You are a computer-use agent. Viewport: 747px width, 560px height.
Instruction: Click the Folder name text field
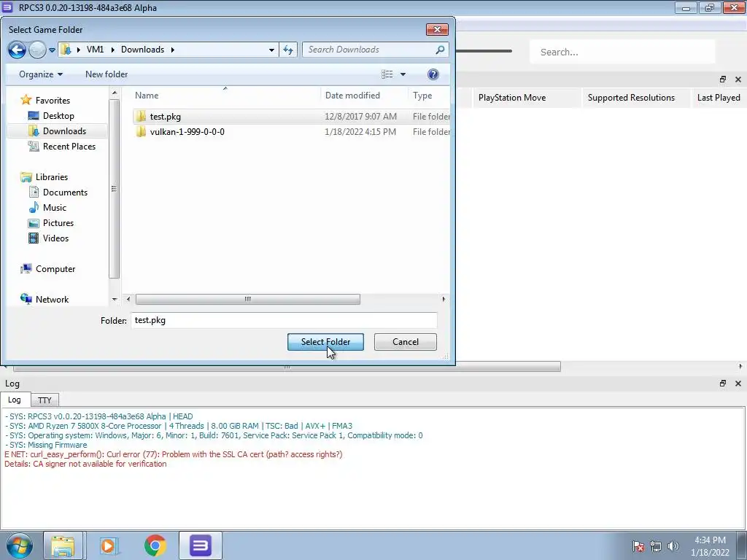pyautogui.click(x=284, y=321)
